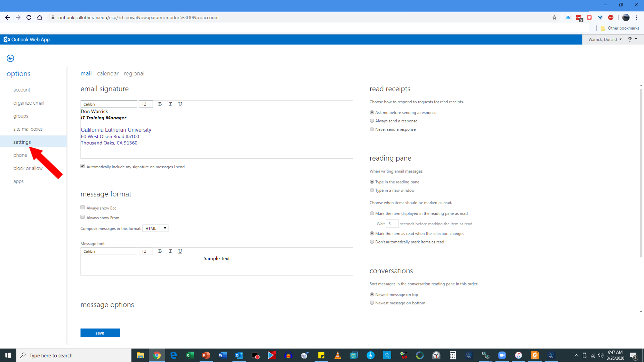
Task: Click the save button
Action: 100,333
